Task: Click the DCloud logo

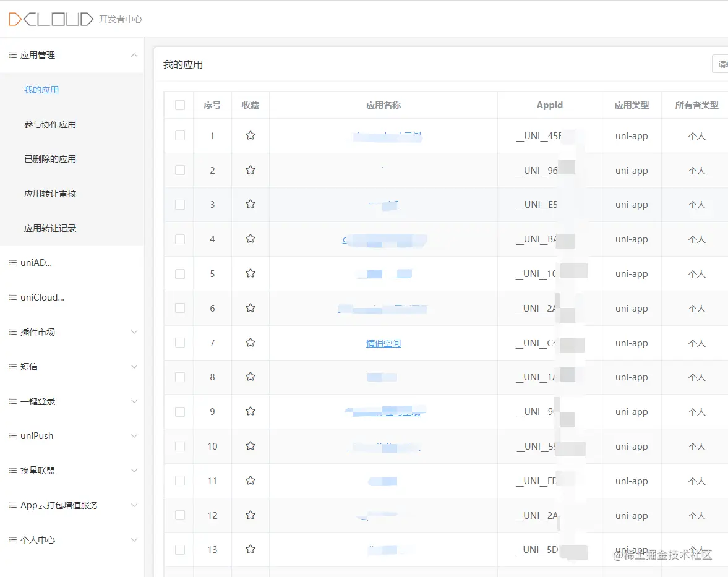Action: (x=51, y=19)
